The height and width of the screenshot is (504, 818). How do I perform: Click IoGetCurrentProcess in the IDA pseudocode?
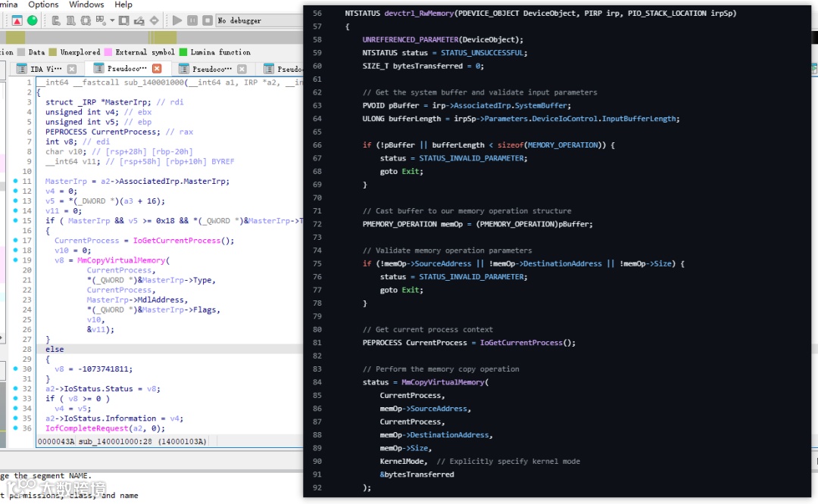(x=176, y=241)
